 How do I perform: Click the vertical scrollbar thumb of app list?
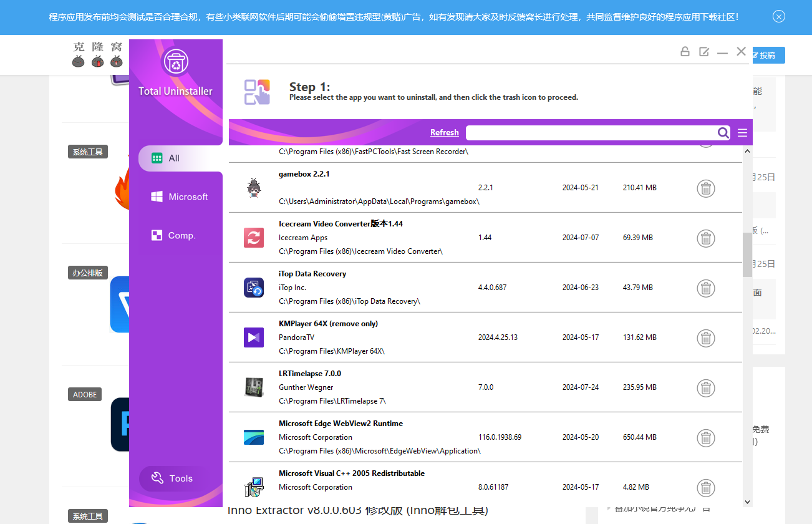click(x=747, y=255)
